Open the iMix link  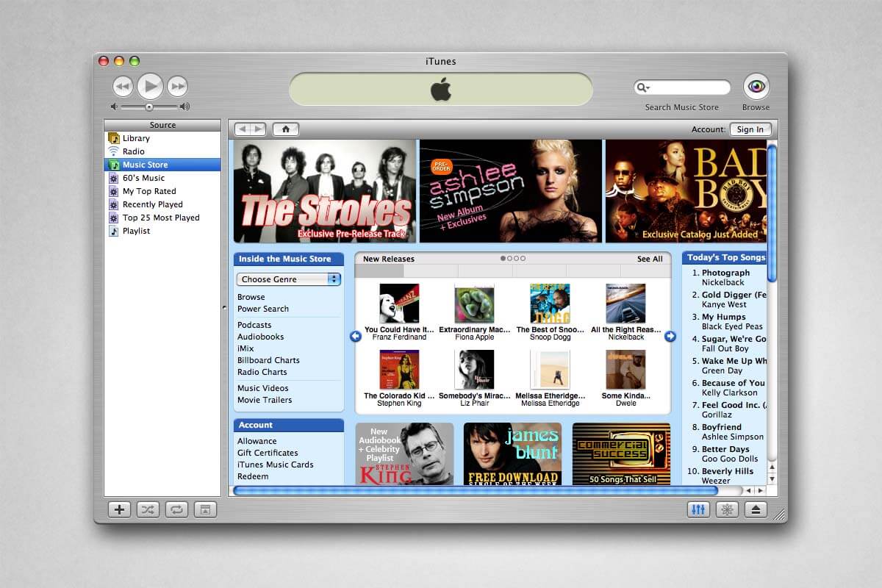pyautogui.click(x=245, y=348)
